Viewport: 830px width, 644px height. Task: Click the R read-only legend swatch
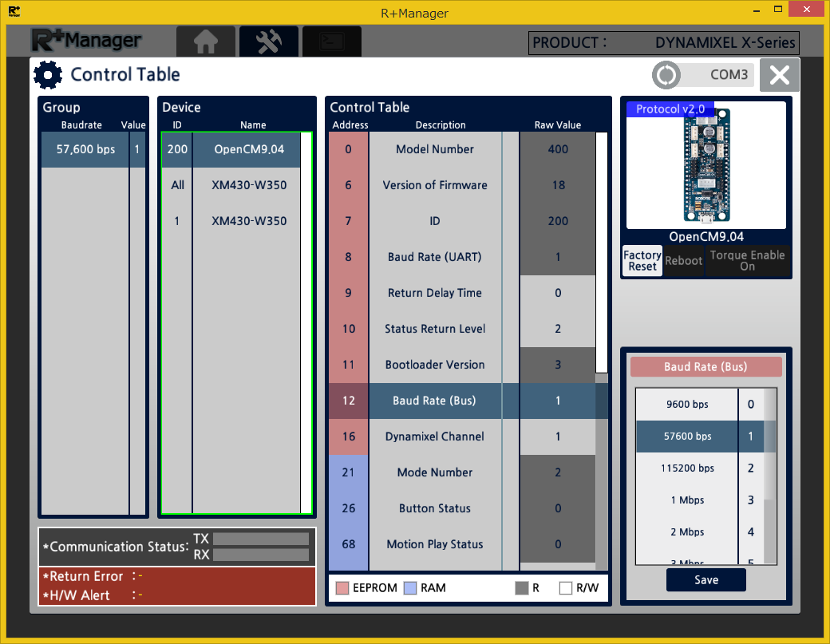(x=522, y=588)
